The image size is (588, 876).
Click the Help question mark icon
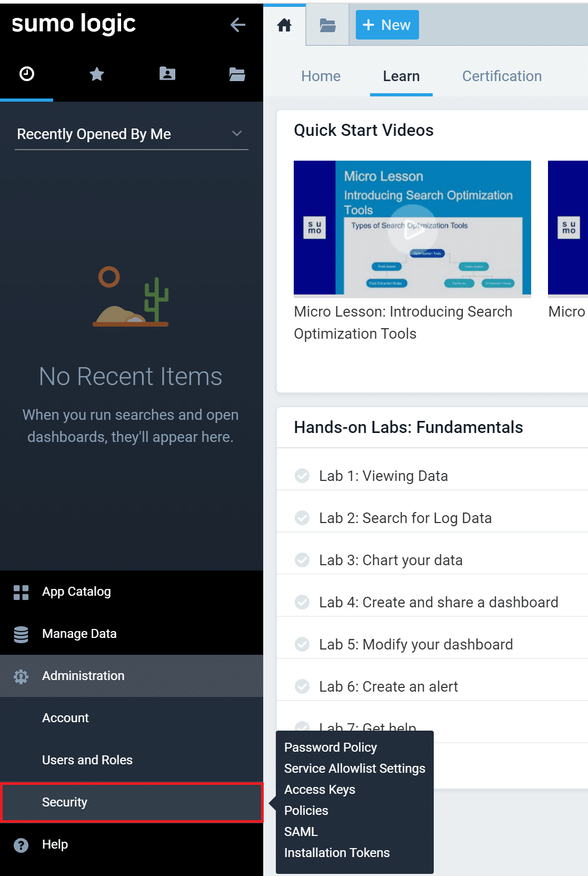tap(21, 845)
